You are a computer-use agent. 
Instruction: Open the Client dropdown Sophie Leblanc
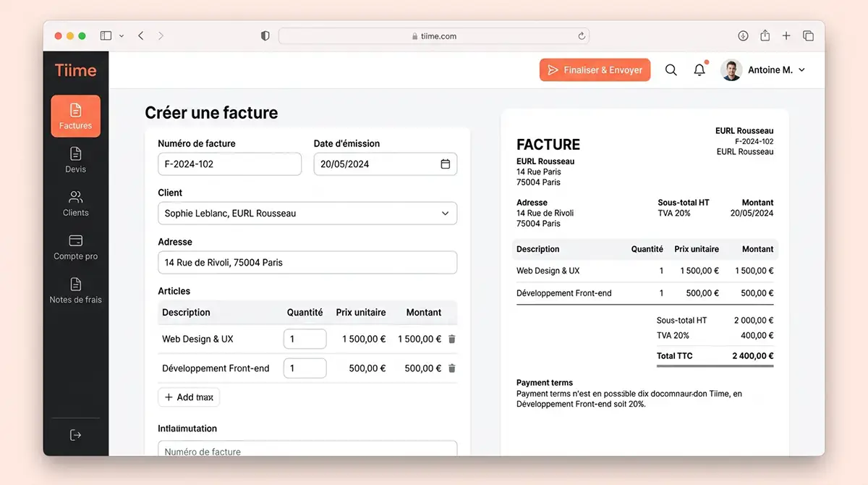coord(307,213)
